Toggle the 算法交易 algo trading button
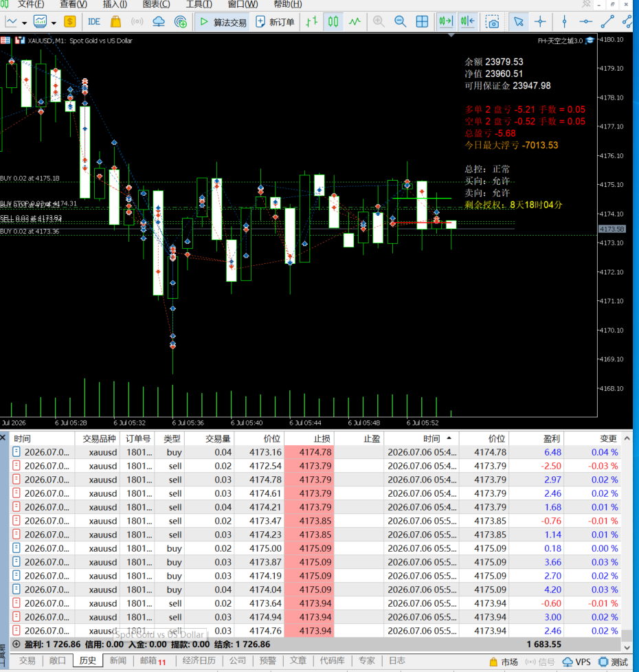 click(223, 22)
